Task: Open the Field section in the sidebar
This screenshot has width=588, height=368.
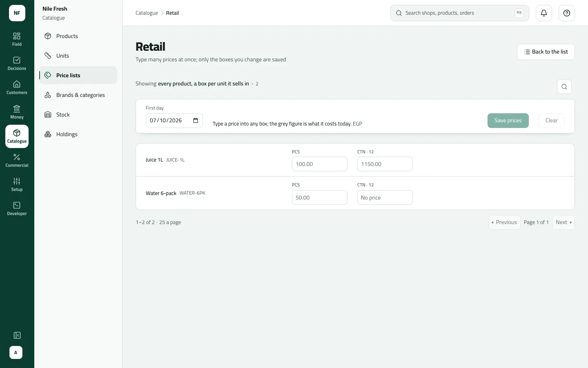Action: click(17, 39)
